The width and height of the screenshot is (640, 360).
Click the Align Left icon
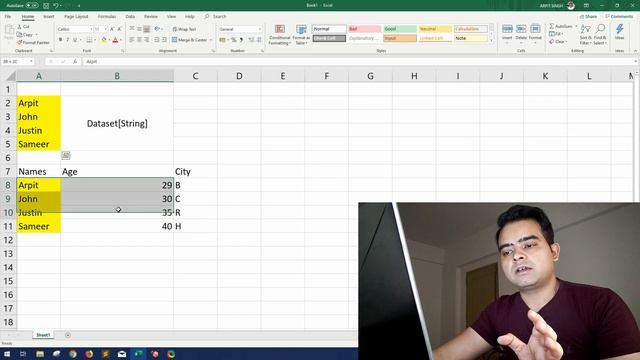tap(132, 40)
